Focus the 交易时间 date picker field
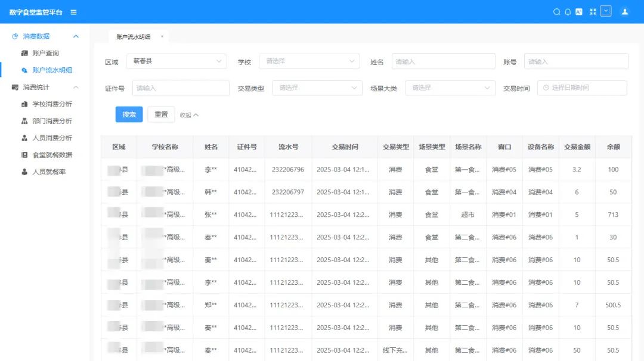 click(x=581, y=88)
